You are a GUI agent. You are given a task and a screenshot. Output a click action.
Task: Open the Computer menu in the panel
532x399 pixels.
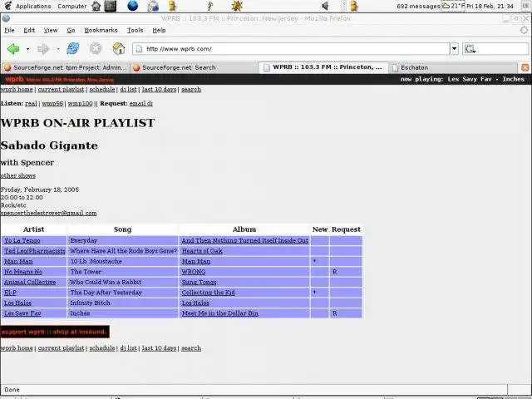click(72, 6)
